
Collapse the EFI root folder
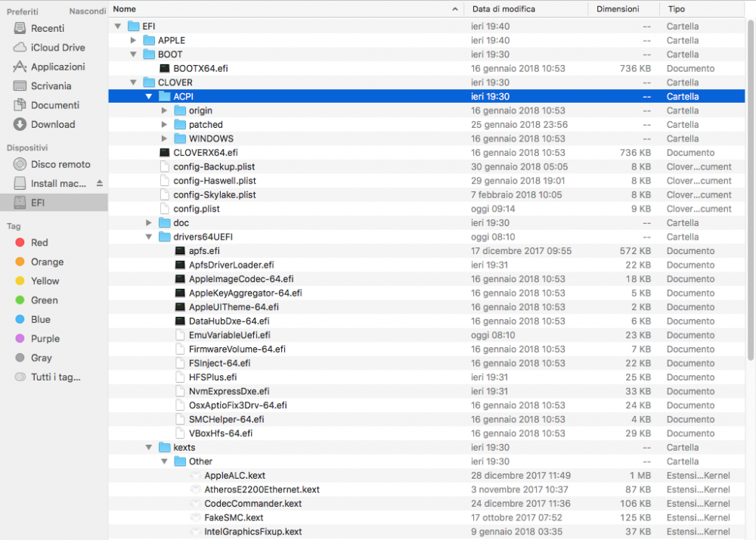(118, 26)
